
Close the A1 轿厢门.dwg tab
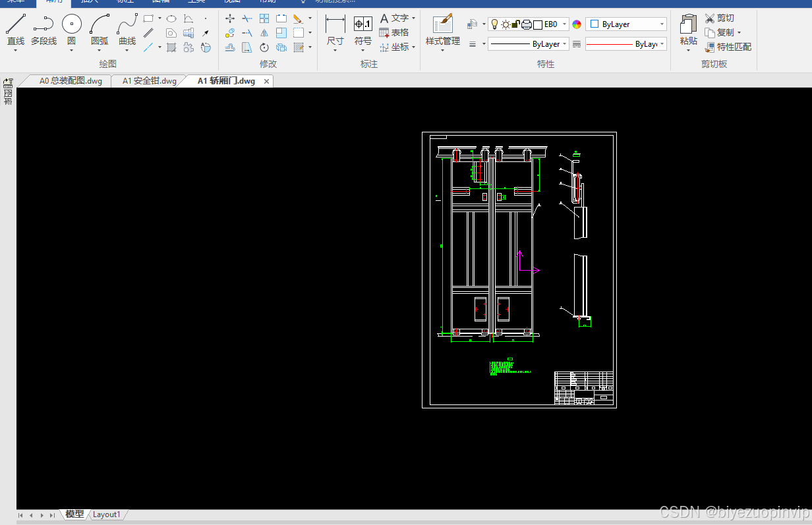pos(267,81)
